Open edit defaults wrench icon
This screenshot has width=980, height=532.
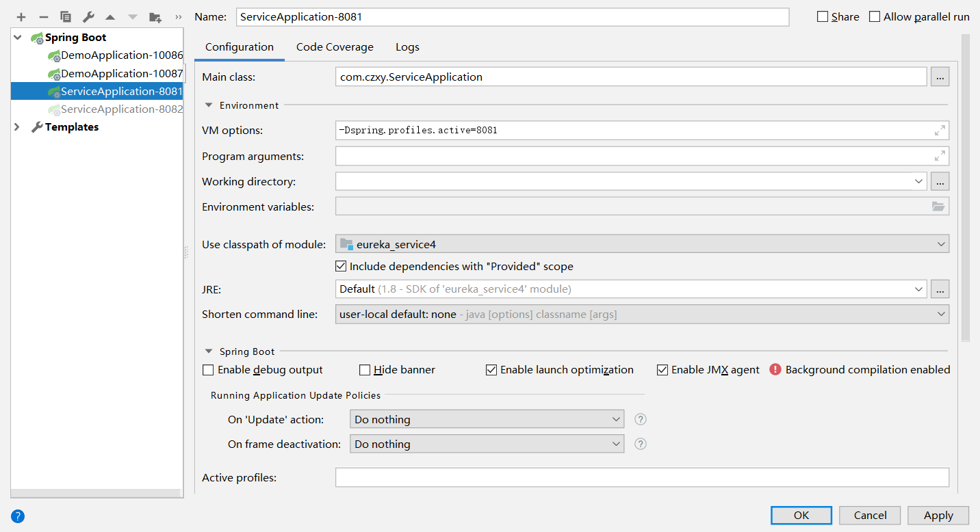pyautogui.click(x=88, y=17)
